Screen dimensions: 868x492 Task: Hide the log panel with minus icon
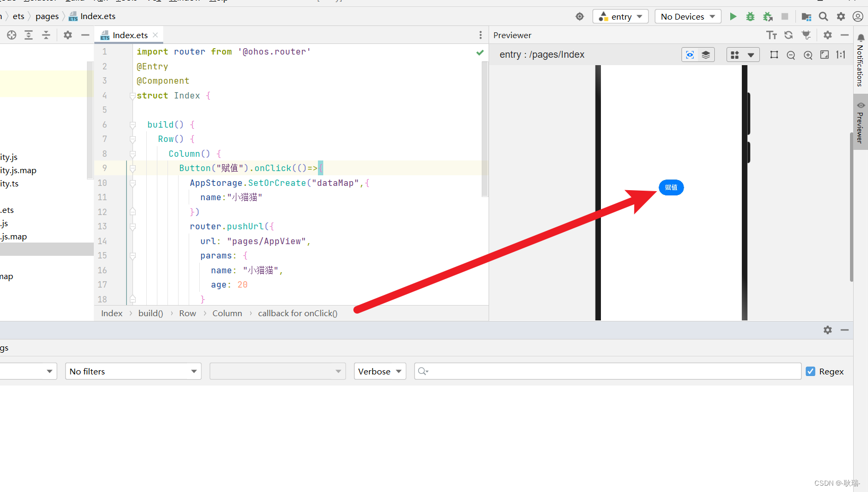845,330
